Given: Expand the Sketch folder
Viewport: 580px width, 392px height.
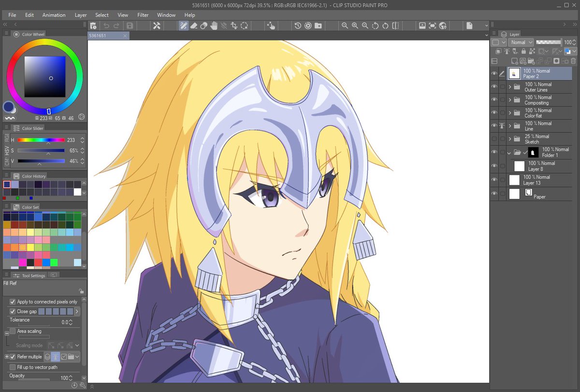Looking at the screenshot, I should [x=510, y=139].
